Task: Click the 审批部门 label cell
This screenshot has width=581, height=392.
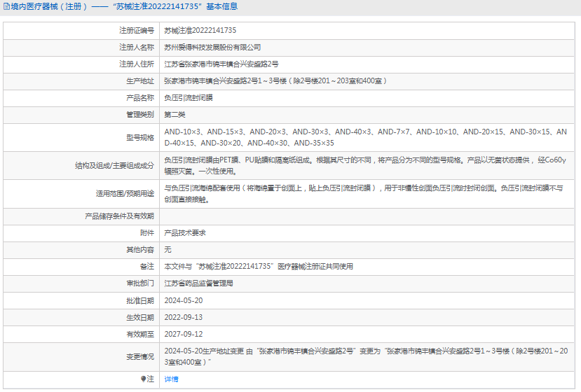Action: coord(81,283)
